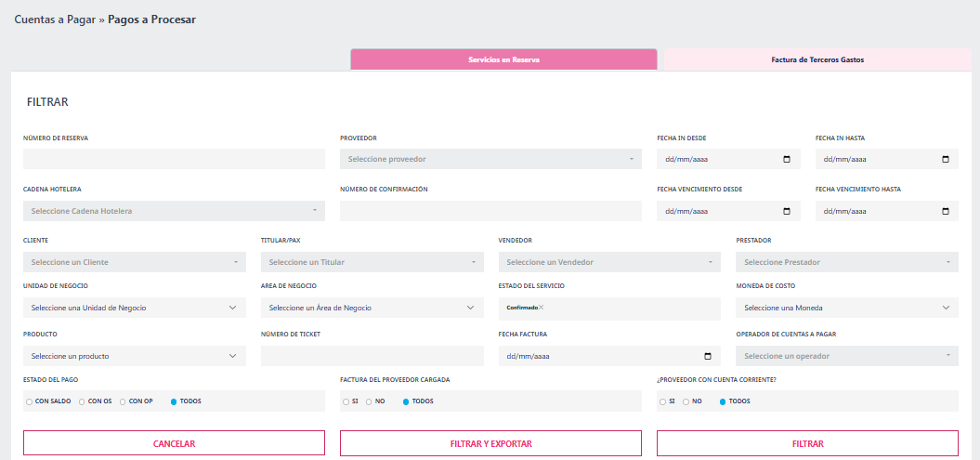
Task: Select NO under Proveedor con Cuenta Corriente
Action: coord(686,401)
